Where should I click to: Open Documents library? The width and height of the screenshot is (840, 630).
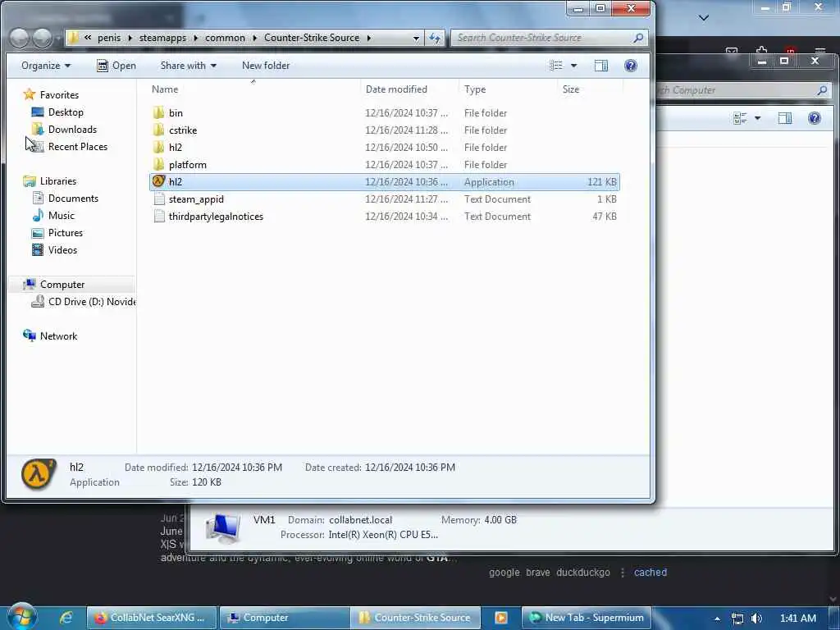[73, 199]
